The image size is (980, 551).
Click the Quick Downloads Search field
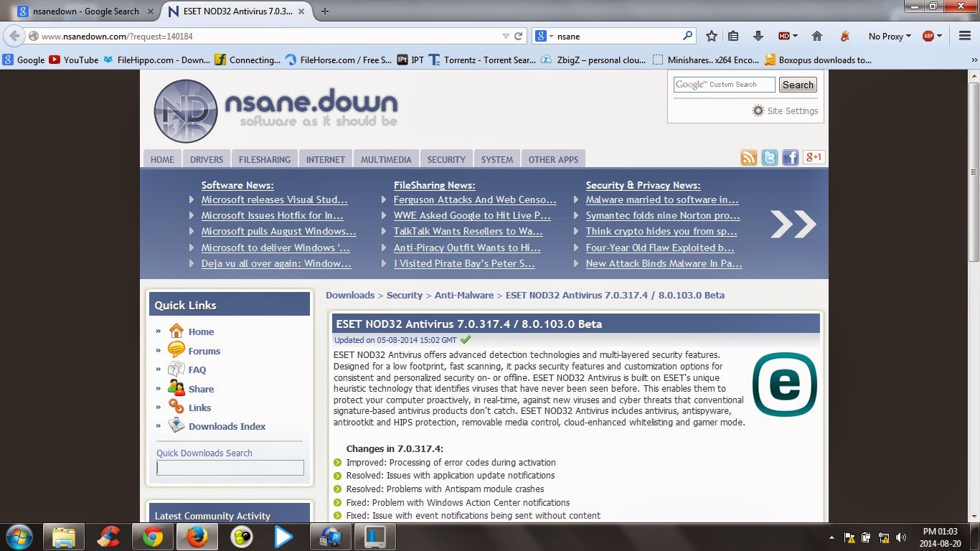click(x=230, y=468)
